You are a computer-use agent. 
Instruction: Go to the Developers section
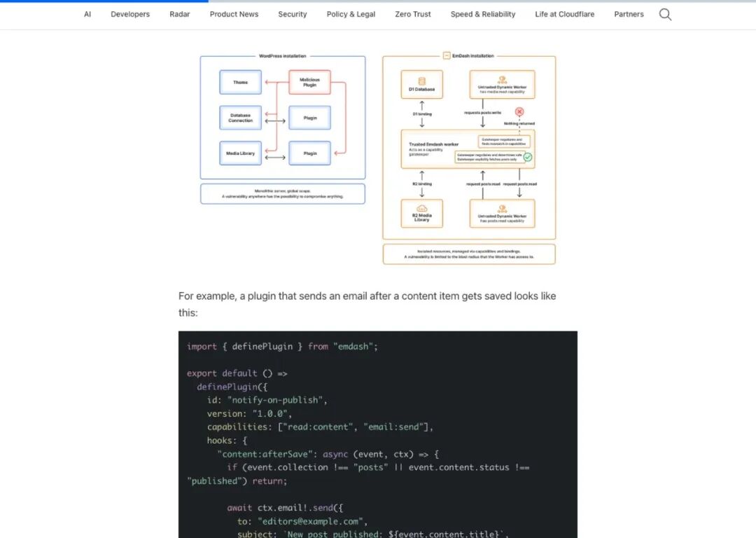pyautogui.click(x=130, y=15)
